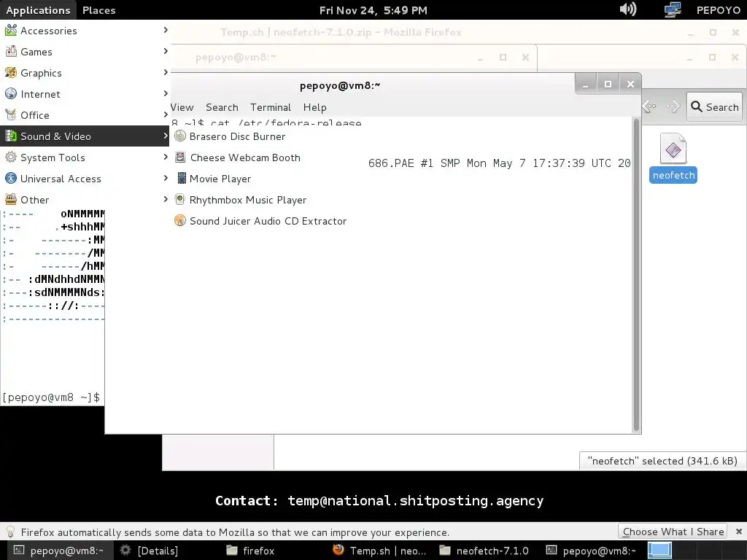Screen dimensions: 747x560
Task: Dismiss the Firefox data notification bar
Action: (x=738, y=532)
